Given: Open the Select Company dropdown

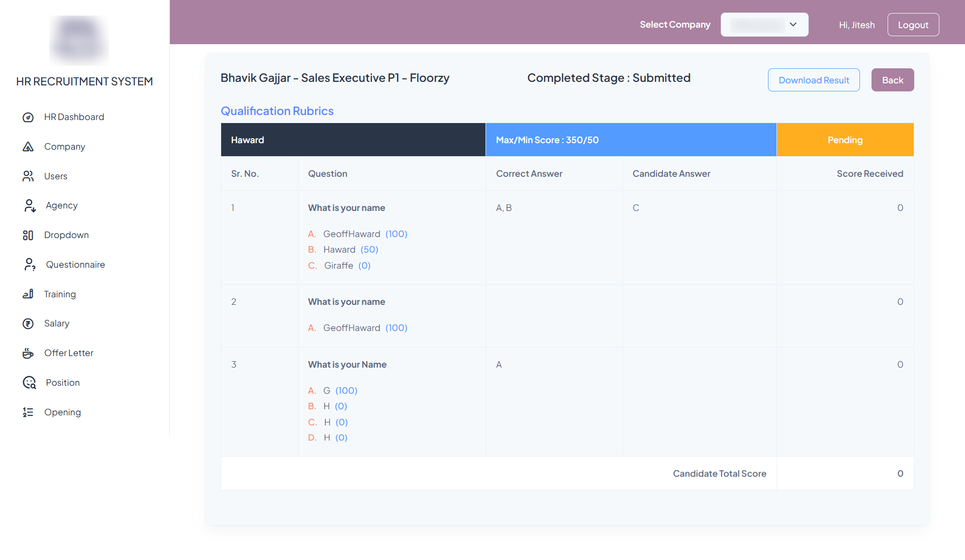Looking at the screenshot, I should [x=764, y=25].
